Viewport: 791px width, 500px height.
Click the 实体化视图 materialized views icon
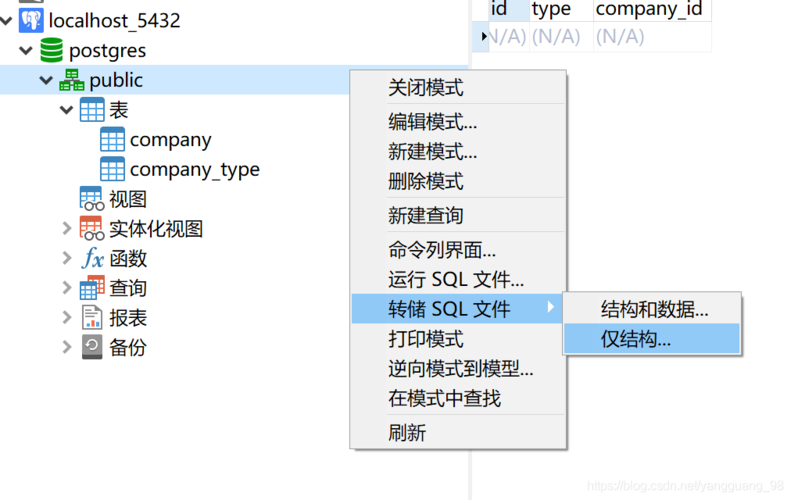point(92,229)
